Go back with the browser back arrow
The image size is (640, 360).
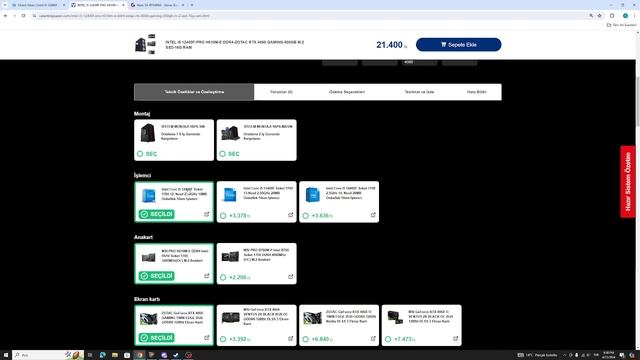coord(5,16)
